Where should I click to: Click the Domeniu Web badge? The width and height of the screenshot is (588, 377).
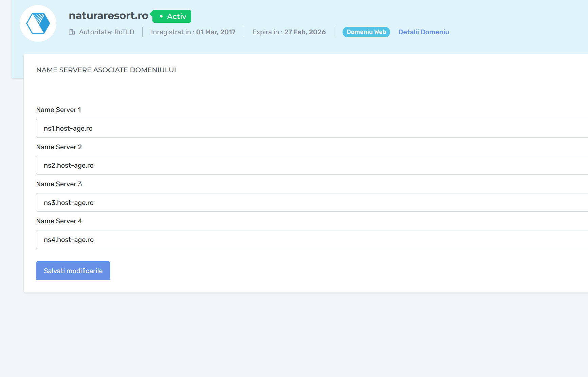pos(366,32)
